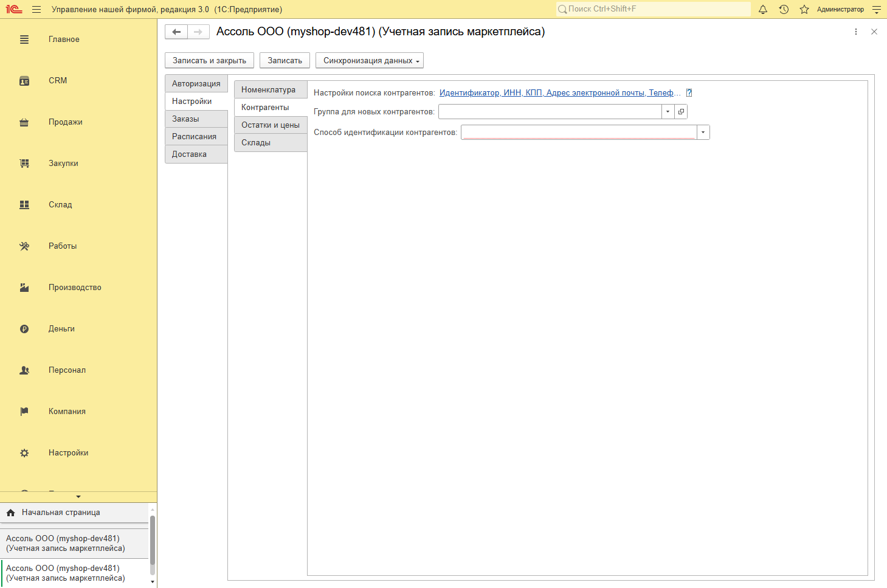Image resolution: width=887 pixels, height=588 pixels.
Task: Open the Доставка tab
Action: click(x=196, y=154)
